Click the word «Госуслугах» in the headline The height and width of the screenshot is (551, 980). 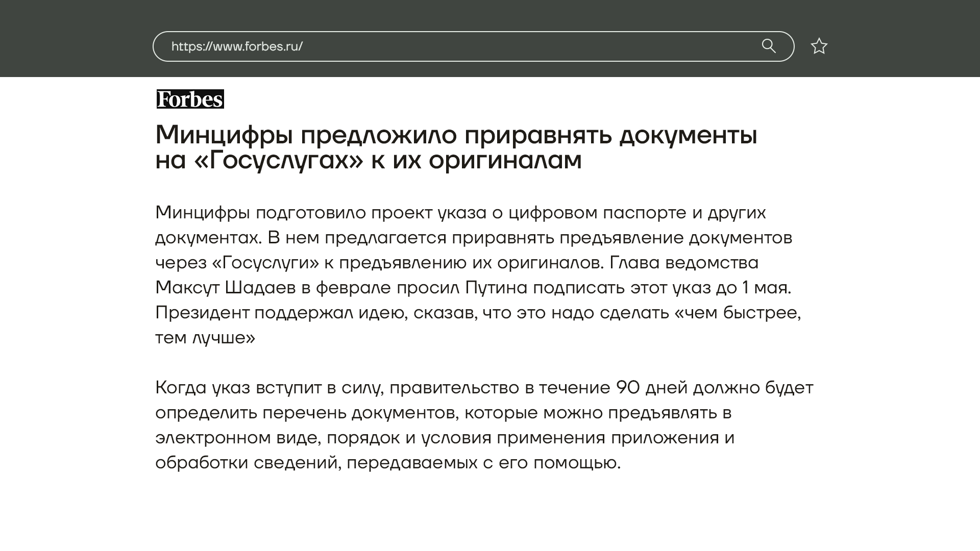[279, 160]
